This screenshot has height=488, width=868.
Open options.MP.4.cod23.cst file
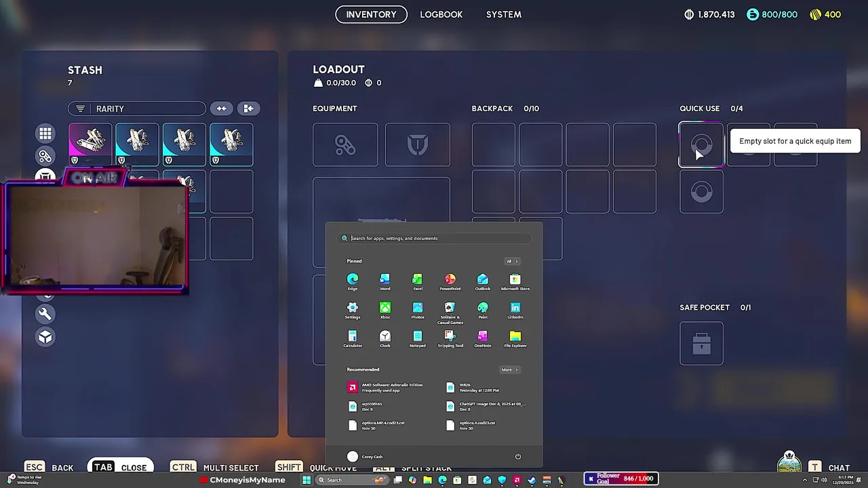[x=377, y=425]
